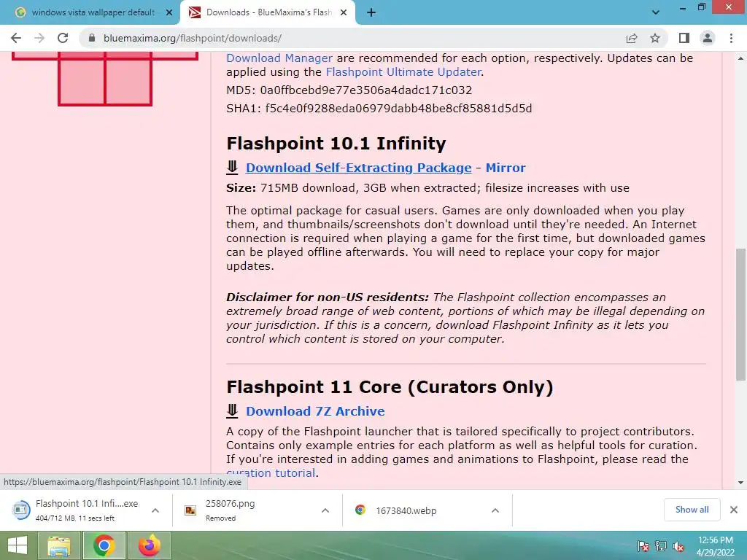Launch Firefox from the taskbar
This screenshot has width=747, height=560.
click(x=149, y=545)
